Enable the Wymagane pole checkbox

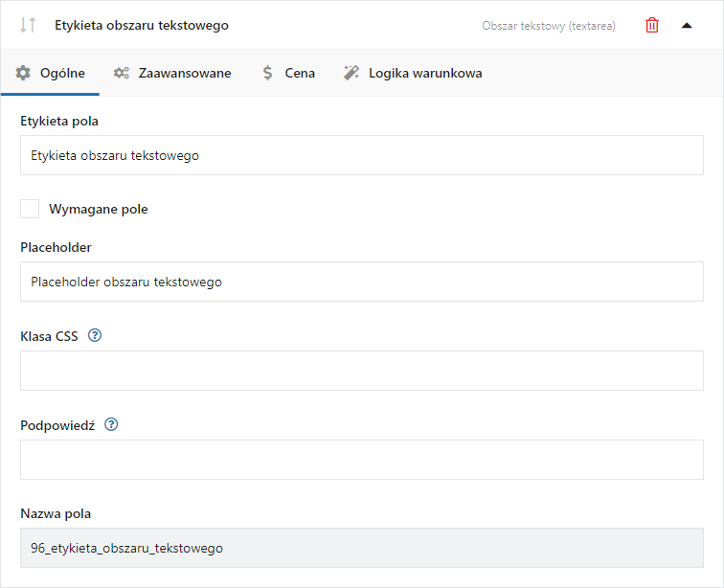point(30,209)
